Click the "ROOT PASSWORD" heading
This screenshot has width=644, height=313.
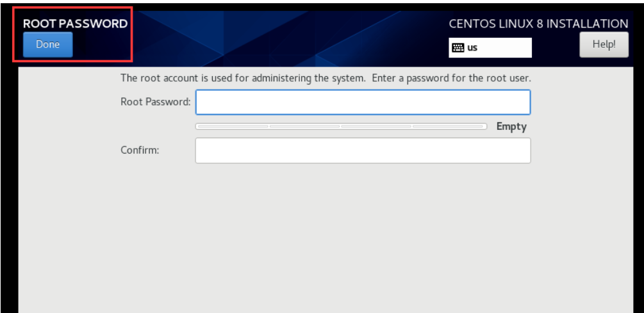[x=75, y=24]
